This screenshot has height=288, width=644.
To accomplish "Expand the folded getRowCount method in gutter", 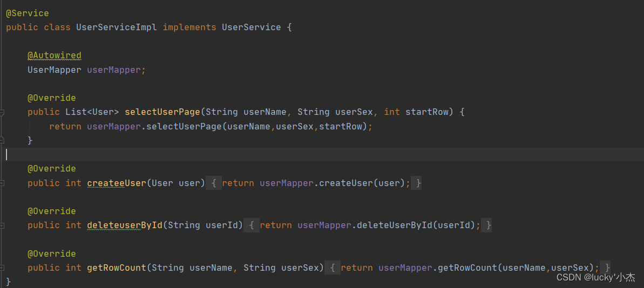I will click(2, 268).
